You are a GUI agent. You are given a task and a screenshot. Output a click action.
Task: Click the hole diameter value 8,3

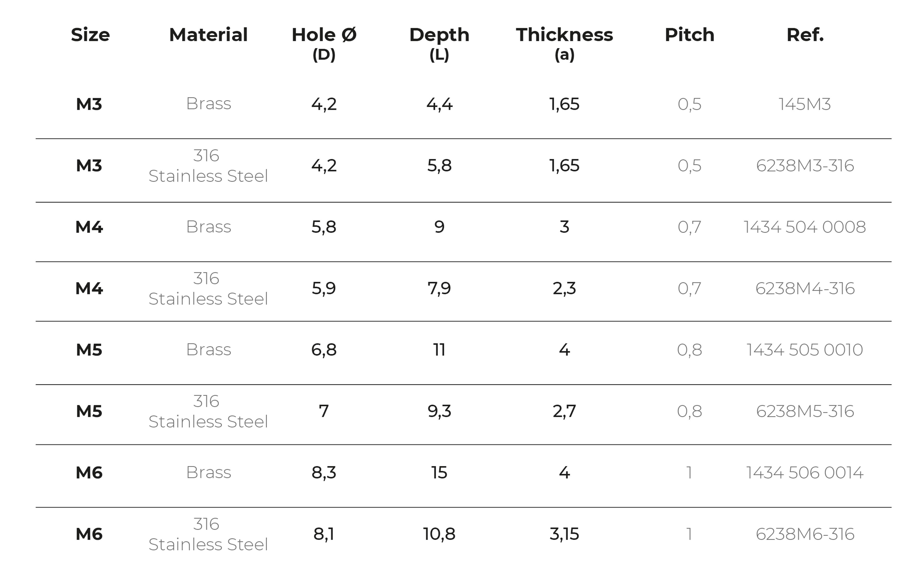[324, 473]
